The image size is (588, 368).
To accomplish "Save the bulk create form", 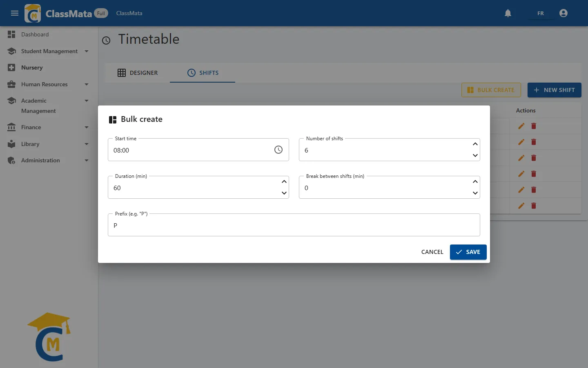I will pyautogui.click(x=468, y=252).
